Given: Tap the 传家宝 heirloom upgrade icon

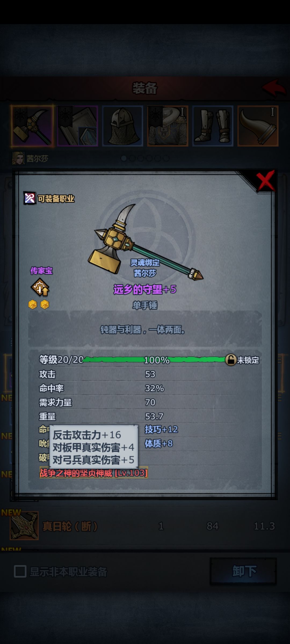Looking at the screenshot, I should [40, 287].
